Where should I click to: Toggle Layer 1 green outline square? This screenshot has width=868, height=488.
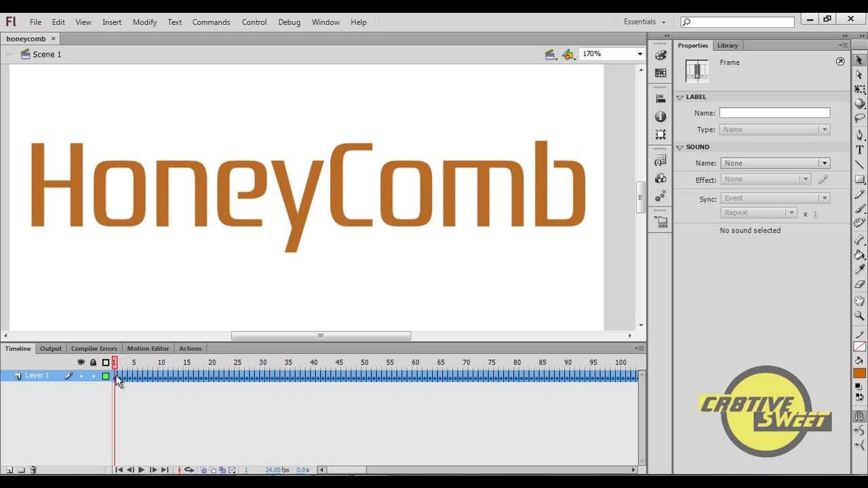point(106,376)
